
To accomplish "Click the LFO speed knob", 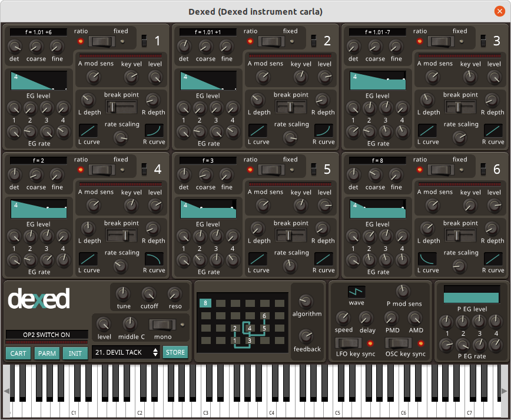I will [343, 318].
